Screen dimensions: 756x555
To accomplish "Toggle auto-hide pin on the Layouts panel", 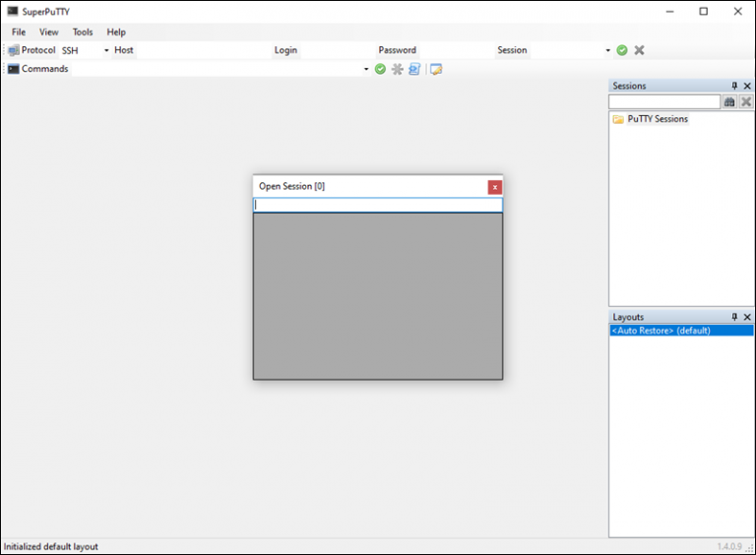I will point(733,317).
